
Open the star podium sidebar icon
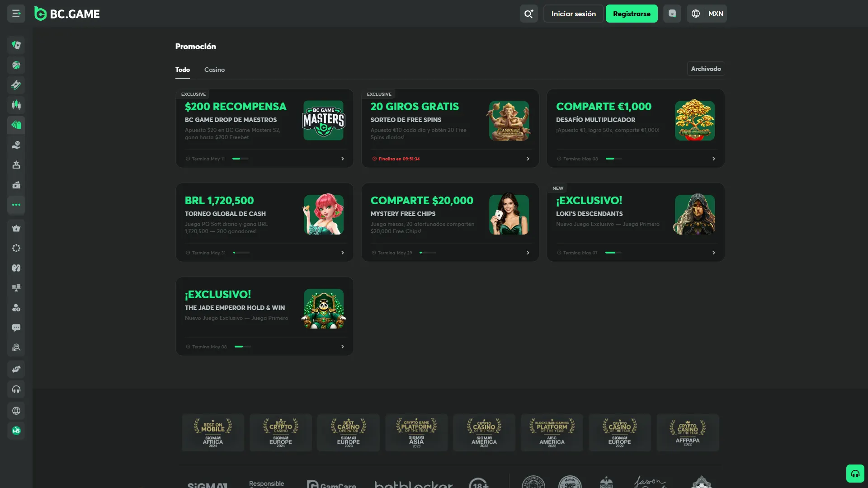pyautogui.click(x=16, y=165)
